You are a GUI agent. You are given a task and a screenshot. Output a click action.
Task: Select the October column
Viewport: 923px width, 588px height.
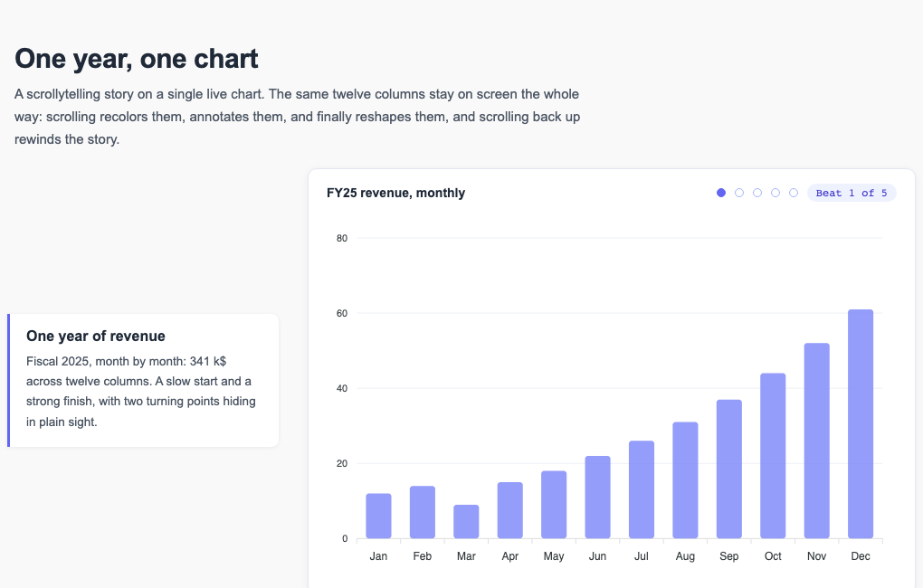773,456
